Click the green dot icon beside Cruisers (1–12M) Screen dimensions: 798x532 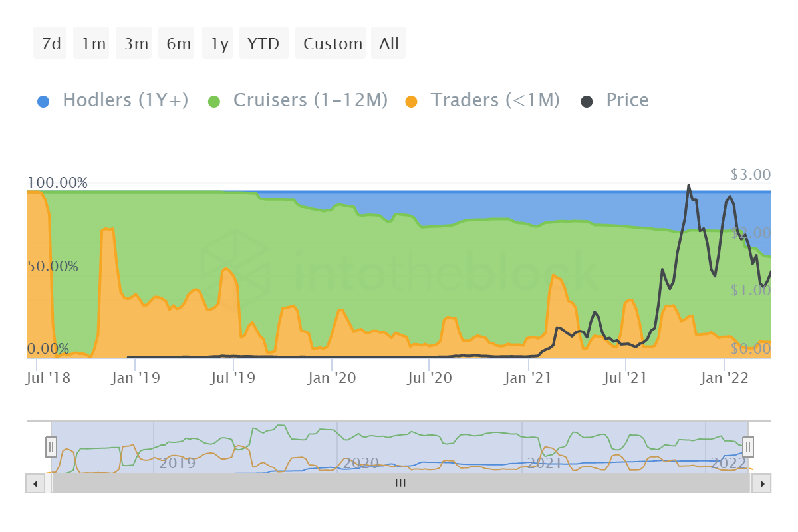(x=214, y=100)
